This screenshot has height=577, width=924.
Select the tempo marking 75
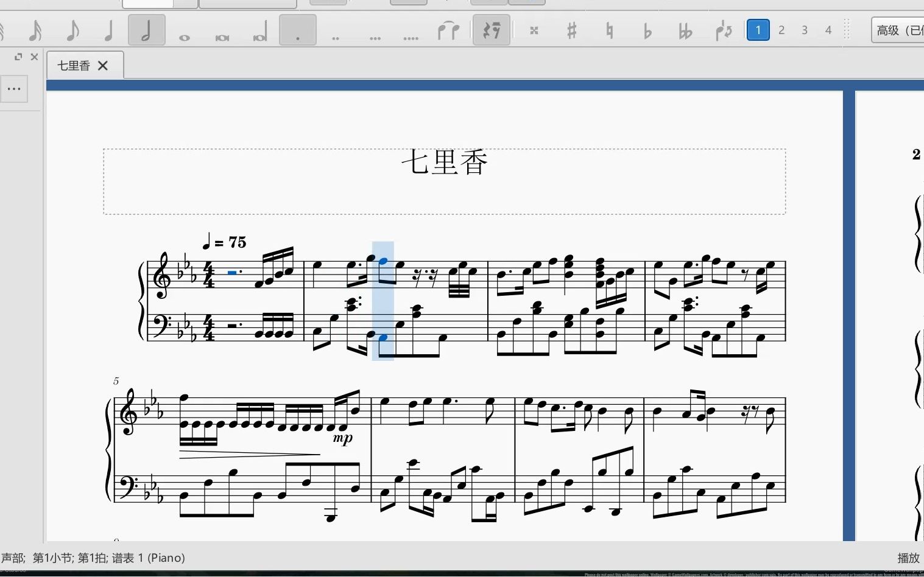(x=224, y=242)
